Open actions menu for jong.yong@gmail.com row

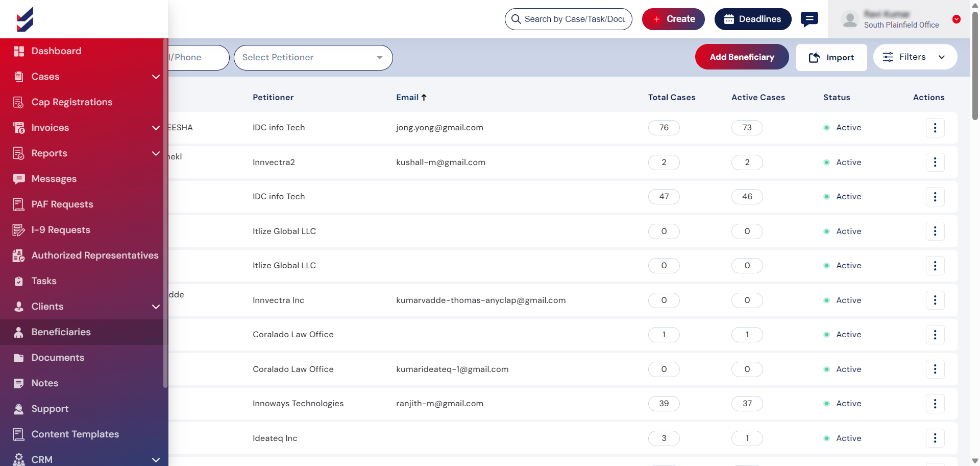pos(935,128)
